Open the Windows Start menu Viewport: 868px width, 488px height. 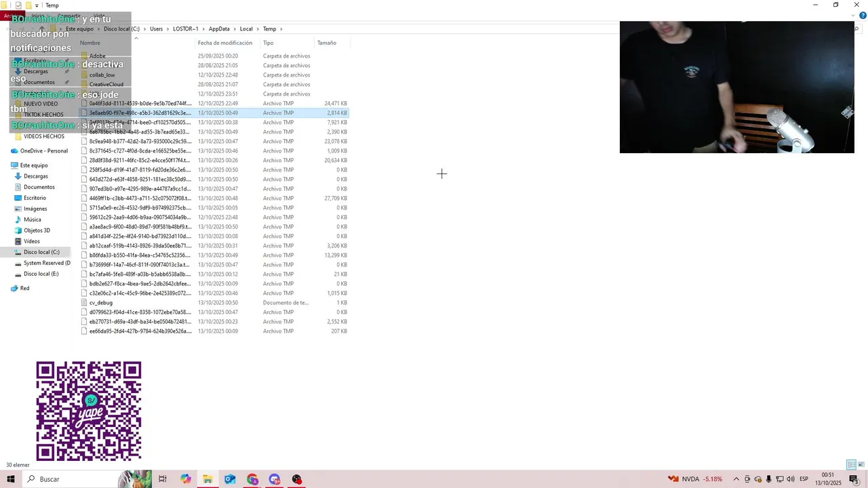pos(10,479)
